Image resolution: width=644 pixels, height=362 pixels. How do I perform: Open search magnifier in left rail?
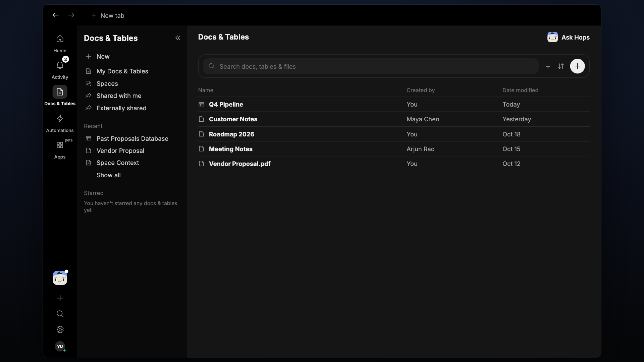click(x=60, y=314)
